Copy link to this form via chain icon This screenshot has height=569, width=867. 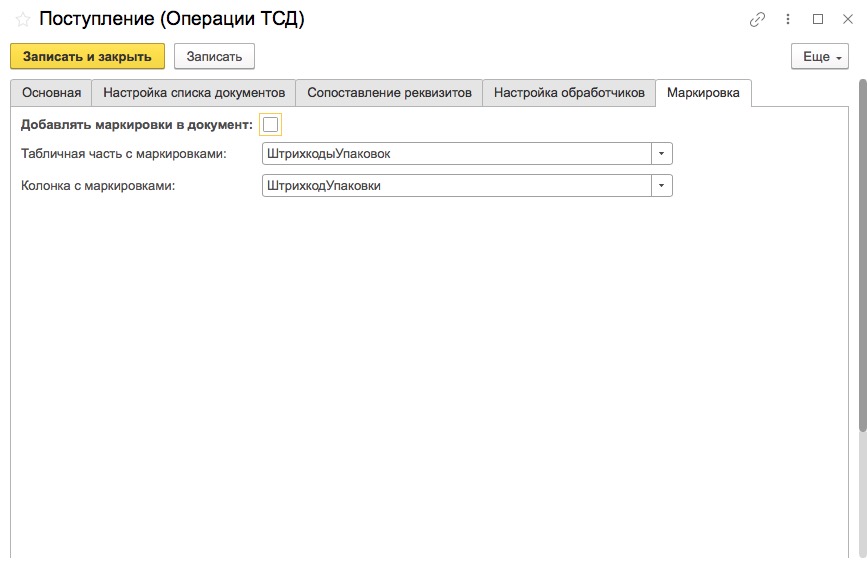tap(757, 19)
